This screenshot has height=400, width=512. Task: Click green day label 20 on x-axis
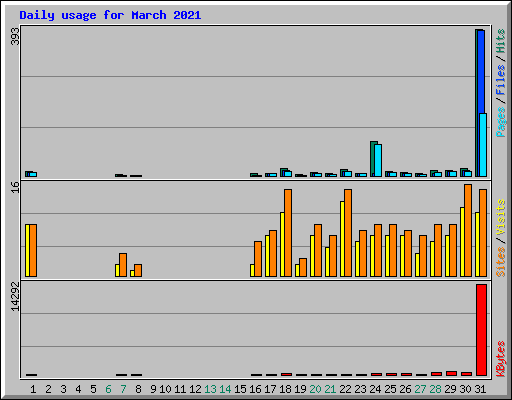click(x=315, y=389)
